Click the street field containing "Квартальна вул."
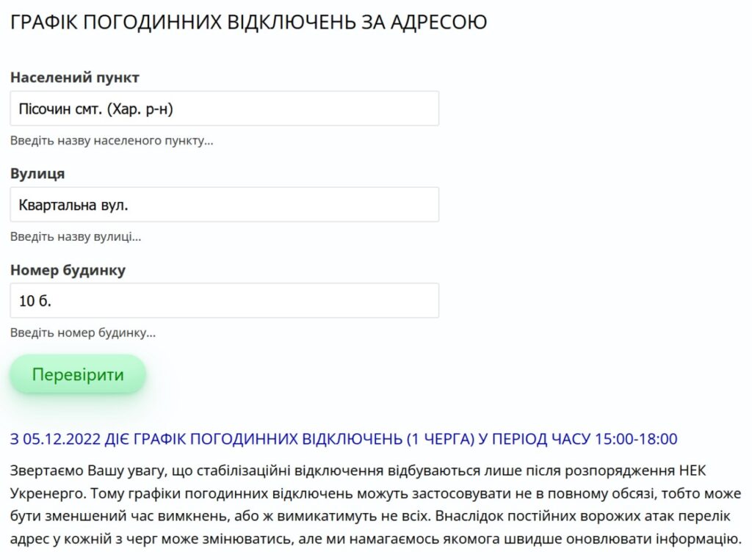Viewport: 752px width, 560px height. click(x=224, y=205)
